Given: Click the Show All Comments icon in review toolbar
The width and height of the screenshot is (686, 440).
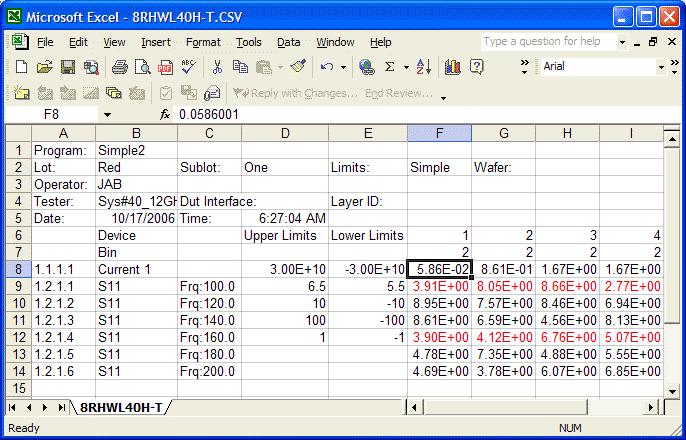Looking at the screenshot, I should [x=113, y=93].
